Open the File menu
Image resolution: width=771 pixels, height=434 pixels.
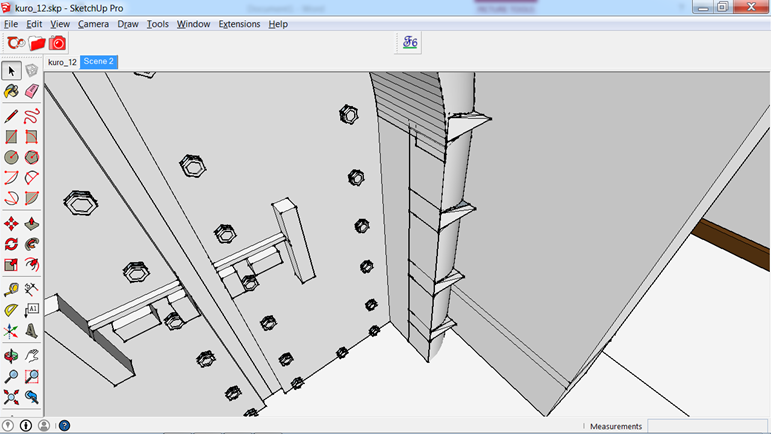tap(11, 24)
